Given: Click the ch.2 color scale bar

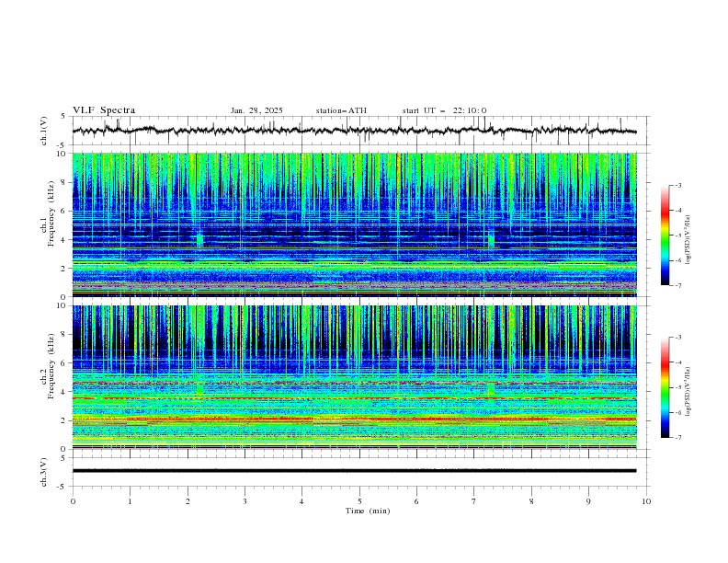Looking at the screenshot, I should coord(665,387).
